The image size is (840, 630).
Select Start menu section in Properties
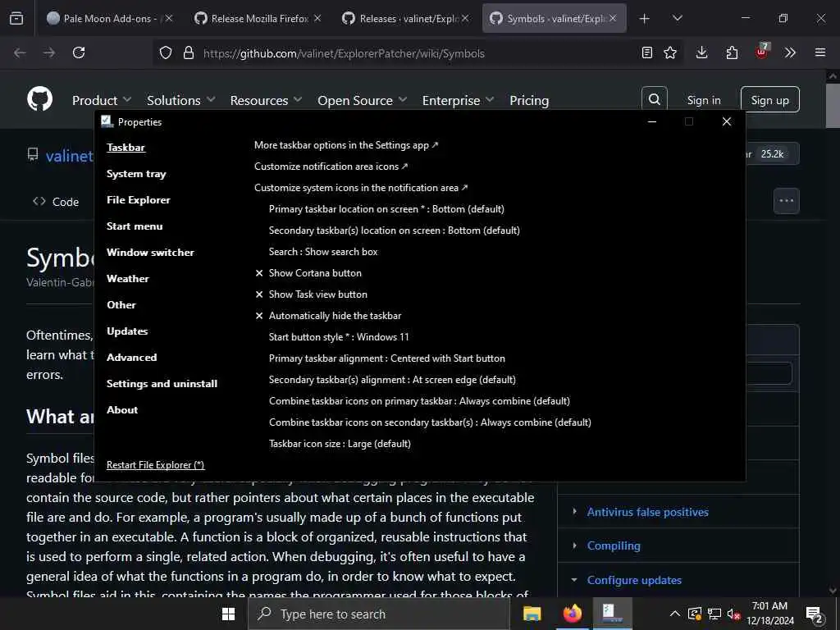tap(135, 226)
